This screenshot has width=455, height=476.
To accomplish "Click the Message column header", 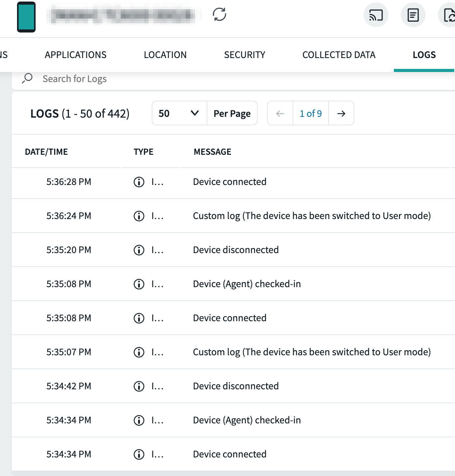I will tap(212, 152).
